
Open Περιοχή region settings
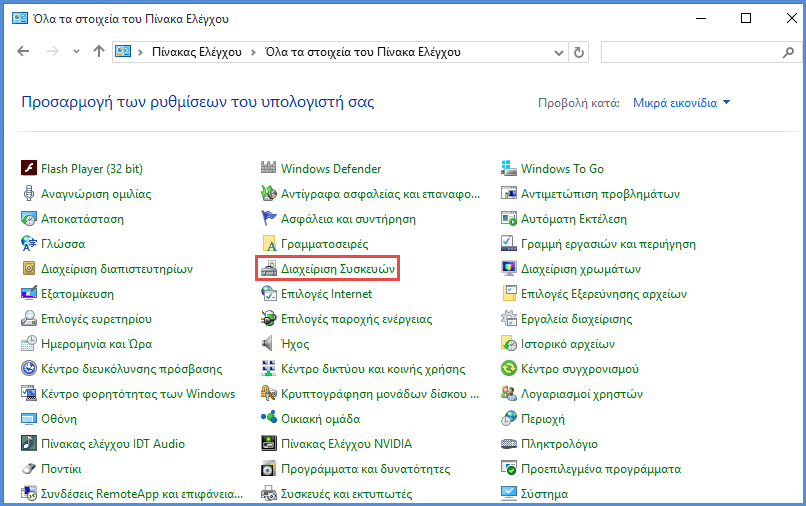pos(542,419)
